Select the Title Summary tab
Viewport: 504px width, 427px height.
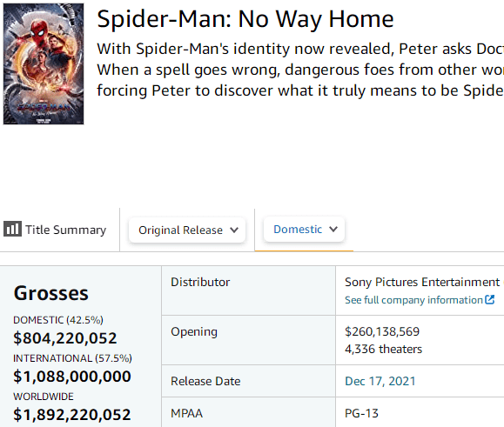click(x=55, y=230)
